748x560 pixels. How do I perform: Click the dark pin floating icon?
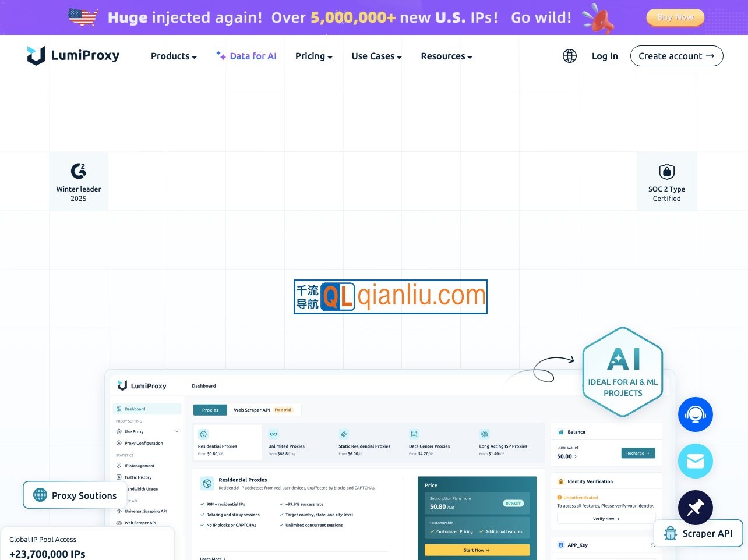(695, 508)
